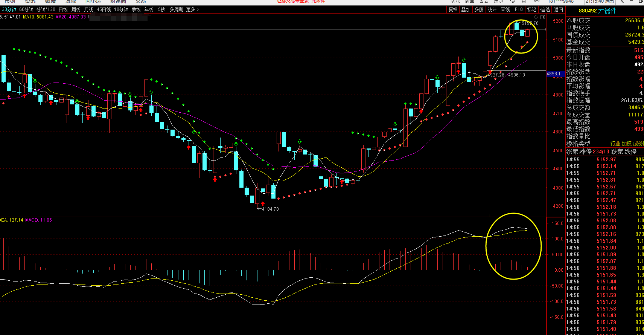This screenshot has height=335, width=644.
Task: Open the 月线 monthly chart tab
Action: [89, 9]
